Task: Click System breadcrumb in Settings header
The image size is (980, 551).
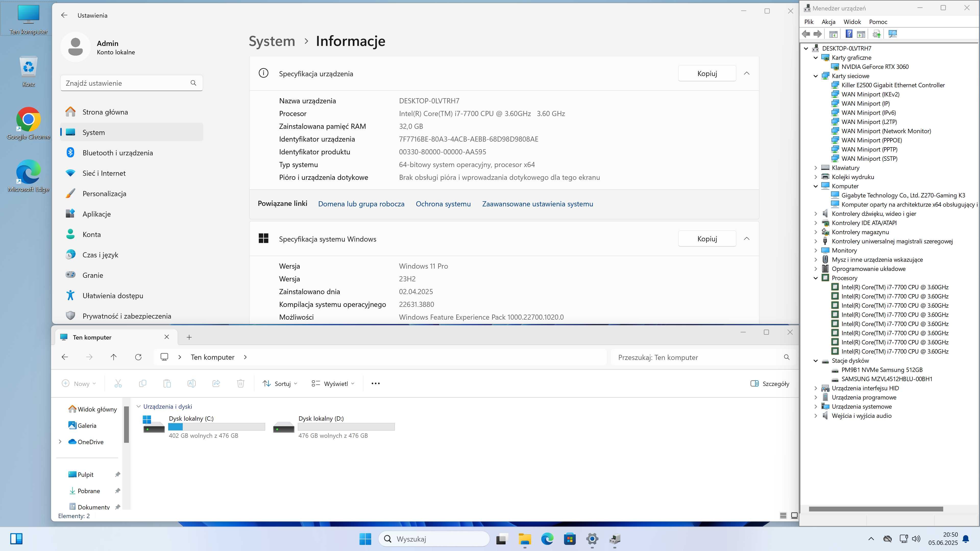Action: click(272, 41)
